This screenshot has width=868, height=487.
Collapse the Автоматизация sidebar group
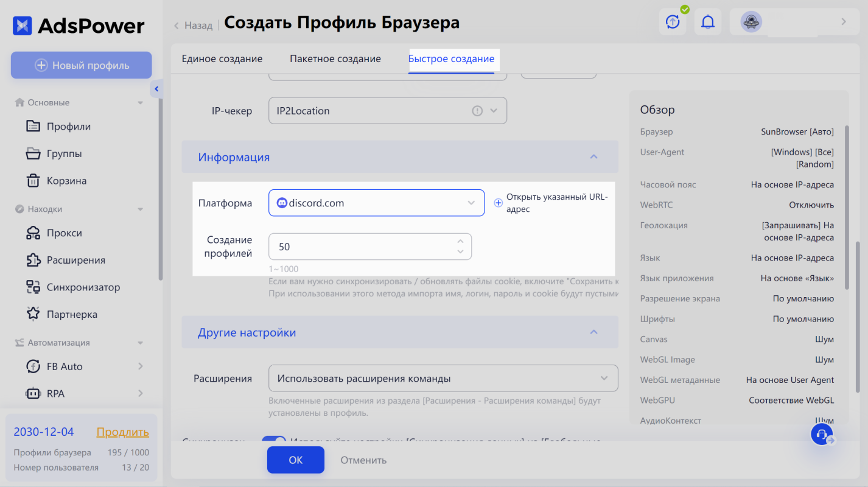pyautogui.click(x=141, y=343)
